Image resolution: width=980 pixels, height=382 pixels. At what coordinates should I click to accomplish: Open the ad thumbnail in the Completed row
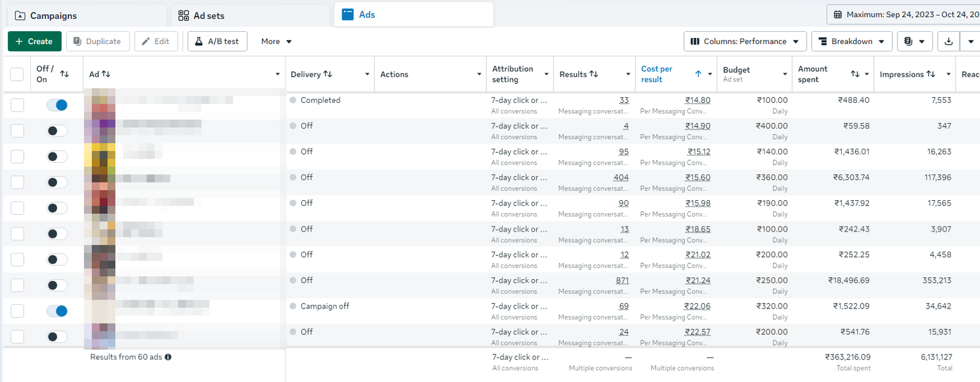tap(100, 105)
